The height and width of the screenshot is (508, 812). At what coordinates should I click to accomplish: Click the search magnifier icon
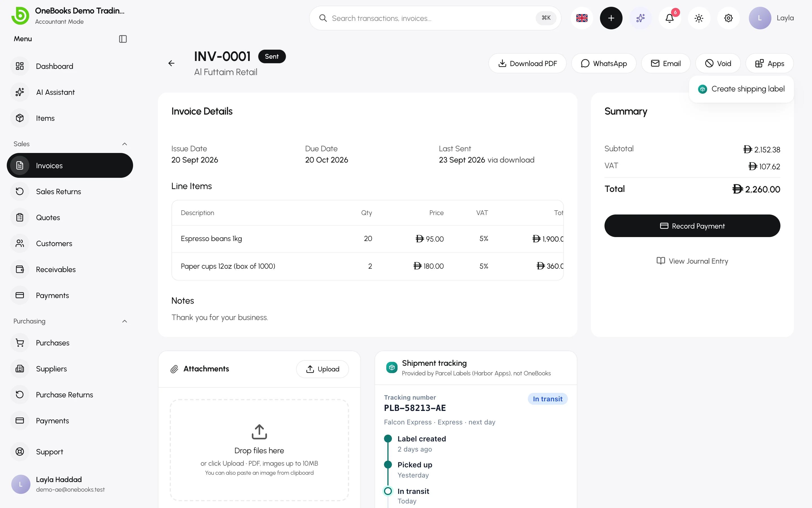pyautogui.click(x=323, y=18)
